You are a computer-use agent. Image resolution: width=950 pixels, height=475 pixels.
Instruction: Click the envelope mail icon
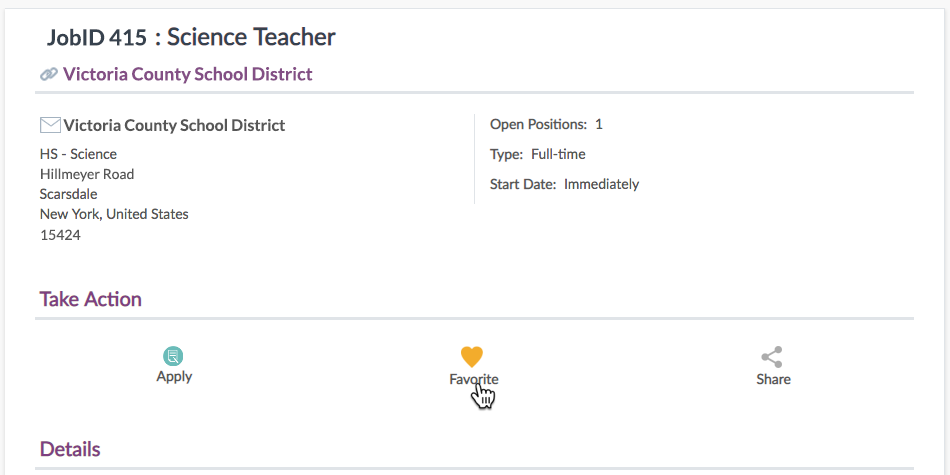pyautogui.click(x=50, y=125)
